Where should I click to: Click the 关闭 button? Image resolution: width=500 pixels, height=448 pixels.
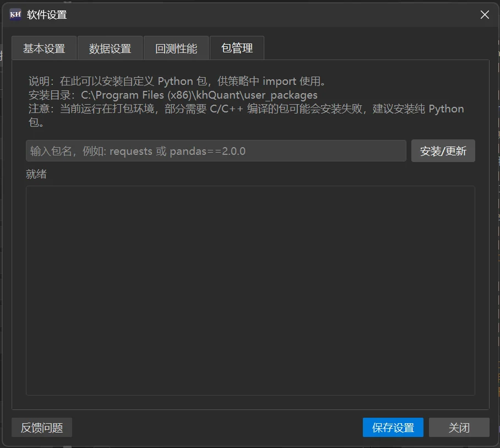(x=459, y=428)
